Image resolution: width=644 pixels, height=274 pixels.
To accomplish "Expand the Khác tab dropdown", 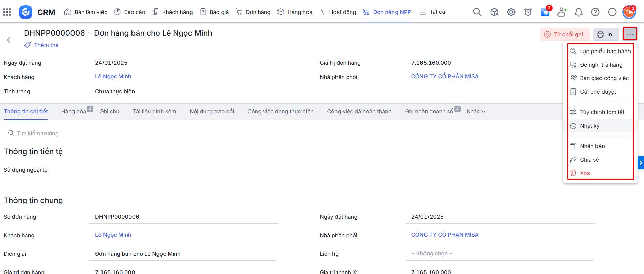I will tap(476, 111).
